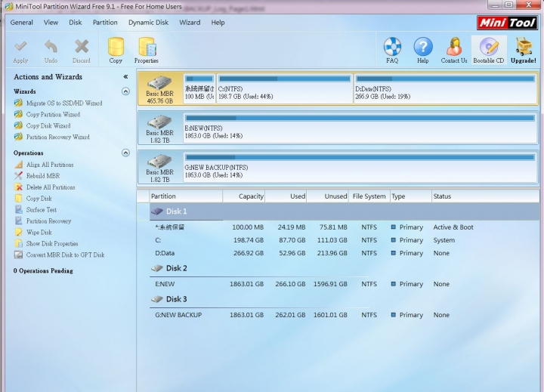Click Partition Recovery in Operations list

tap(48, 221)
